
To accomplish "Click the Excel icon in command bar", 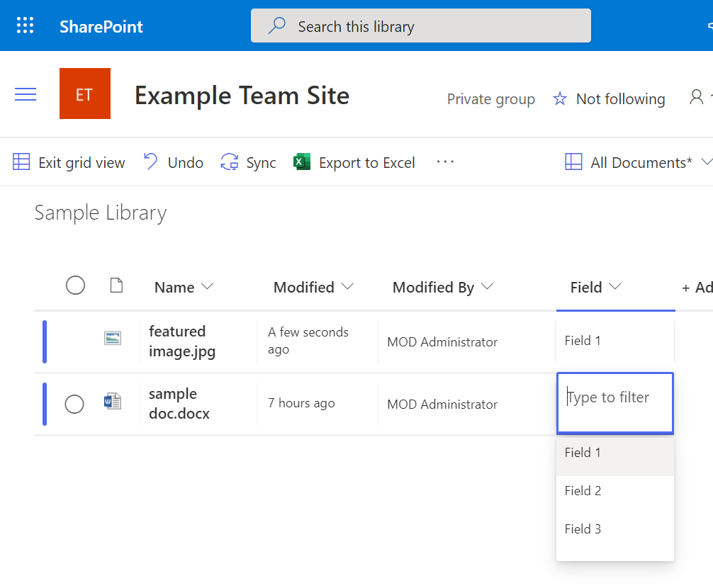I will [x=301, y=162].
